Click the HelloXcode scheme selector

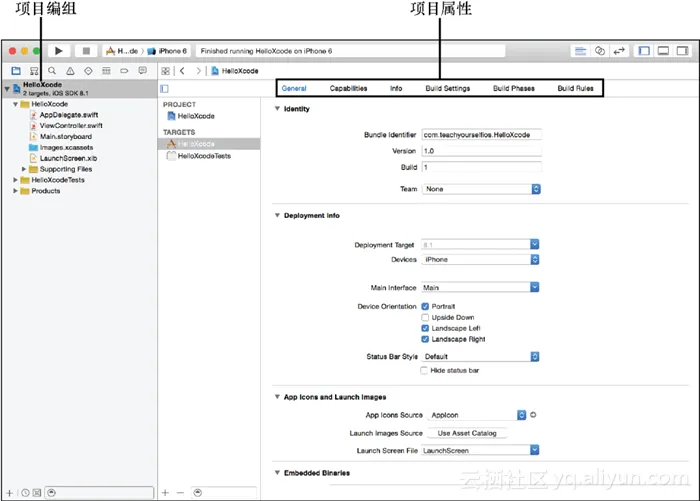[121, 51]
